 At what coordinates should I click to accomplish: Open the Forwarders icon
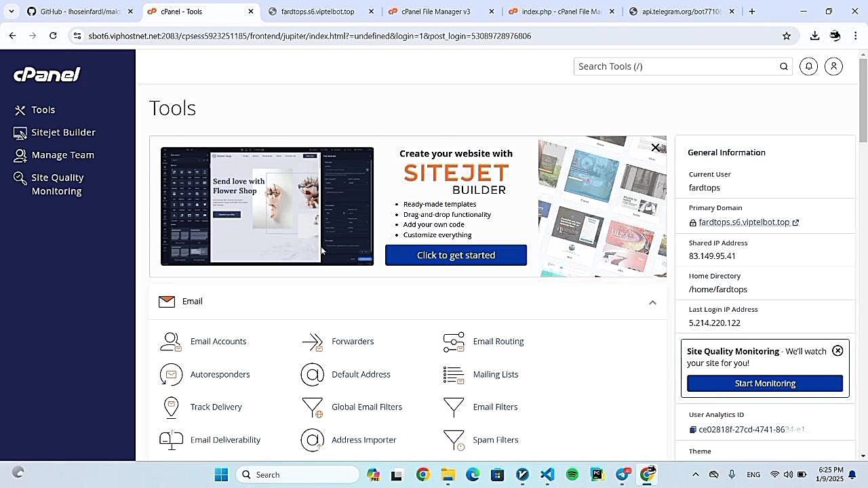[x=313, y=342]
